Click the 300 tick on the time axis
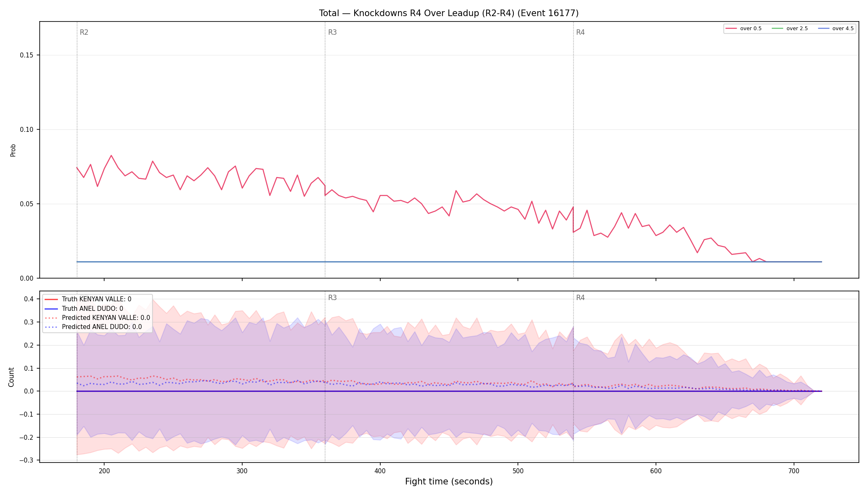Screen dimensions: 868x496 click(242, 471)
